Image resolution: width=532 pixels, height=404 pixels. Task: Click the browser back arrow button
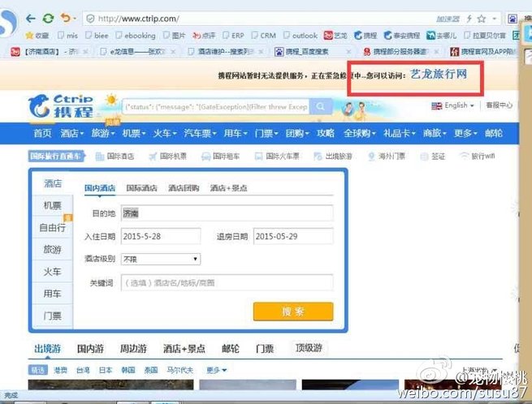30,17
